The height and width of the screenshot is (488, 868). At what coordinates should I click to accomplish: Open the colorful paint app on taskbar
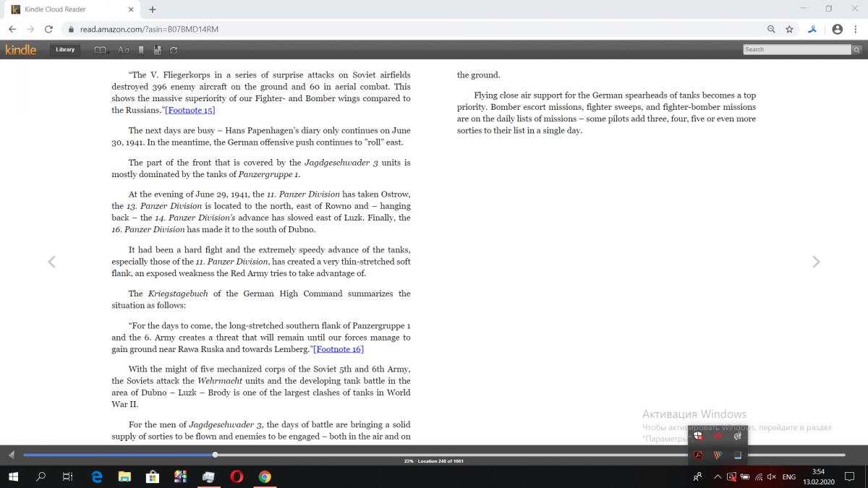(x=181, y=476)
